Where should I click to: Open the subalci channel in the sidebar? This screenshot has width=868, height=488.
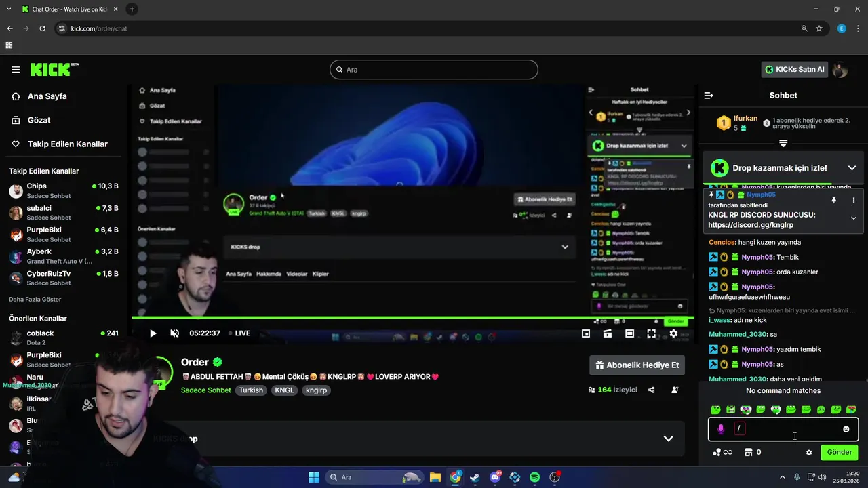point(64,212)
